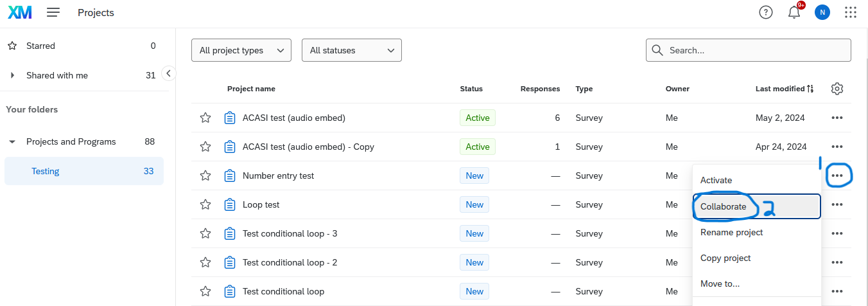The width and height of the screenshot is (868, 306).
Task: Open the All project types dropdown
Action: pyautogui.click(x=241, y=50)
